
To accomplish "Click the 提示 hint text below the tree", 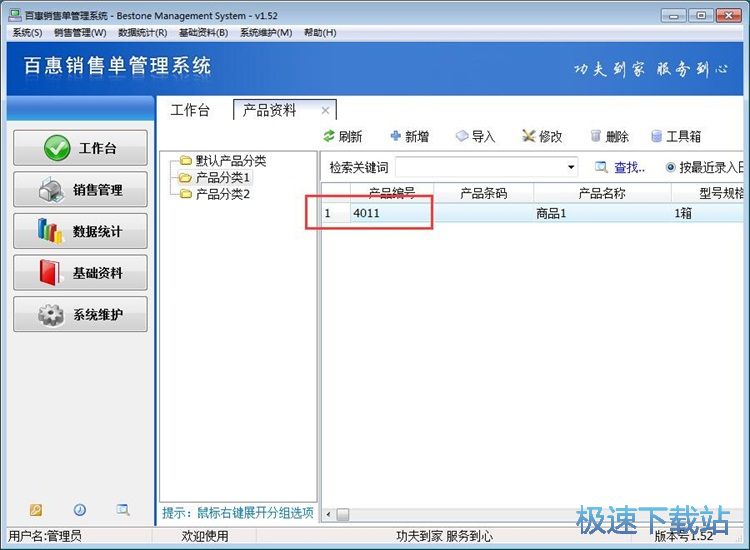I will point(238,513).
